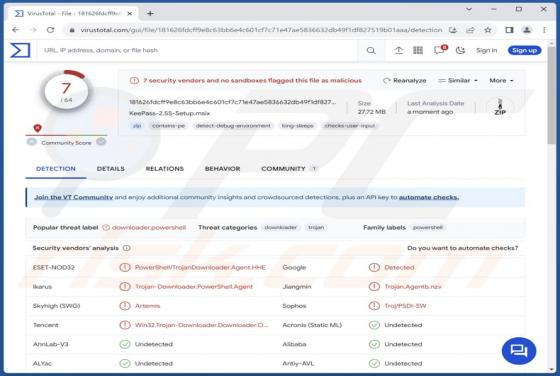Open the Similar dropdown
This screenshot has width=560, height=376.
[458, 80]
